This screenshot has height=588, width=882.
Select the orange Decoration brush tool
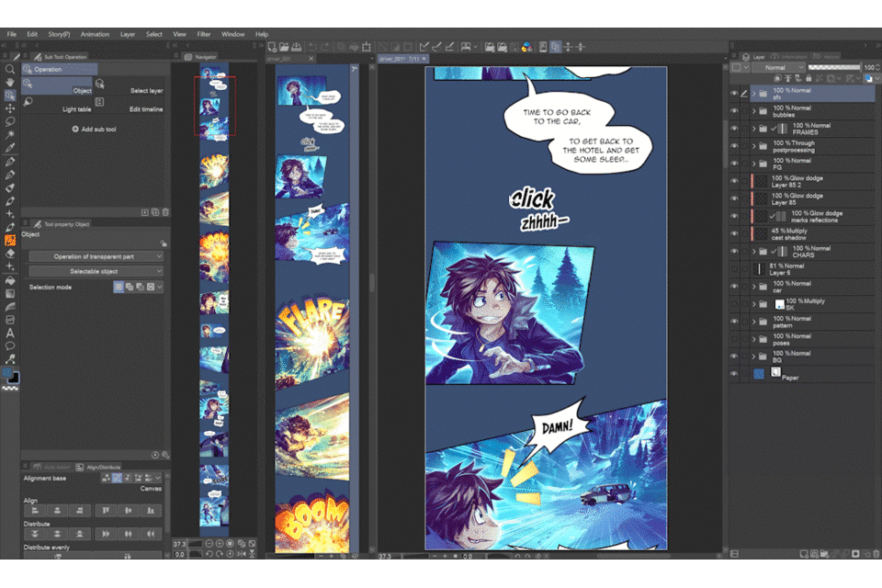point(9,241)
